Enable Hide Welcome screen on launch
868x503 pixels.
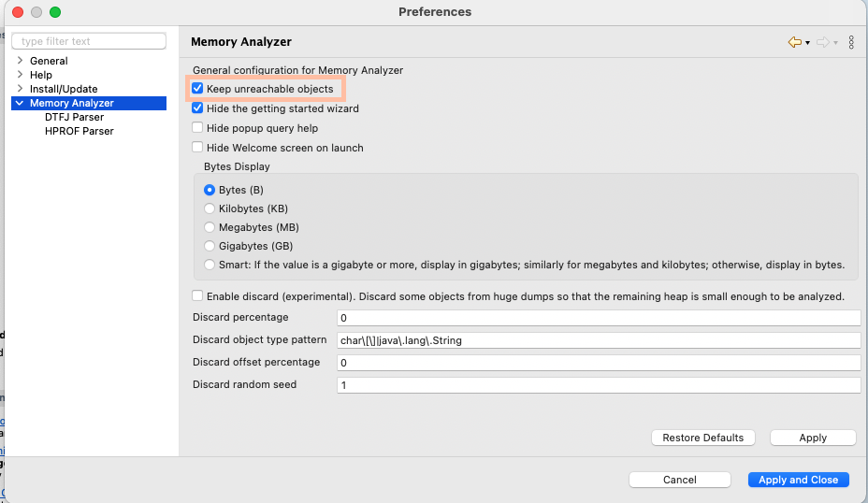197,147
